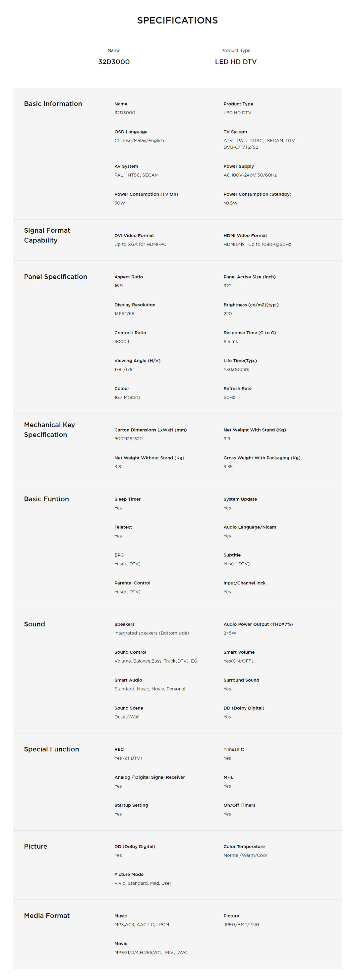Click the 32D3000 model name at top
358x980 pixels.
coord(114,62)
